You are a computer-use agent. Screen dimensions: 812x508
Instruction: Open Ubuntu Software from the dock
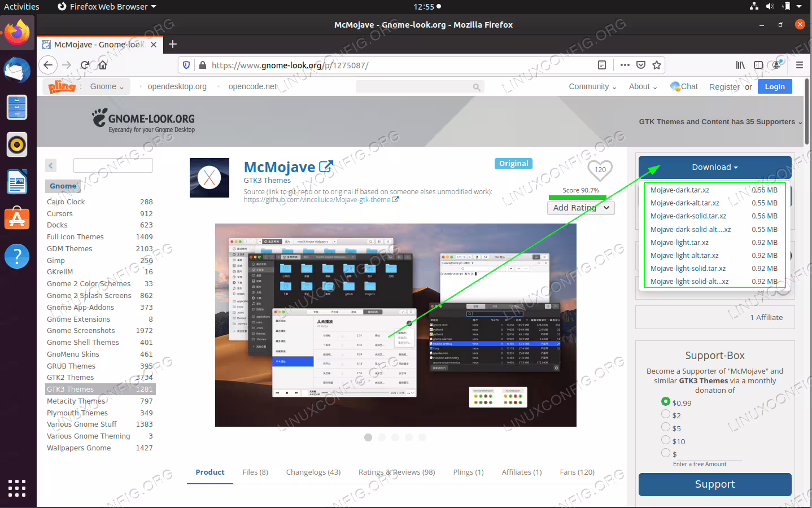click(17, 219)
